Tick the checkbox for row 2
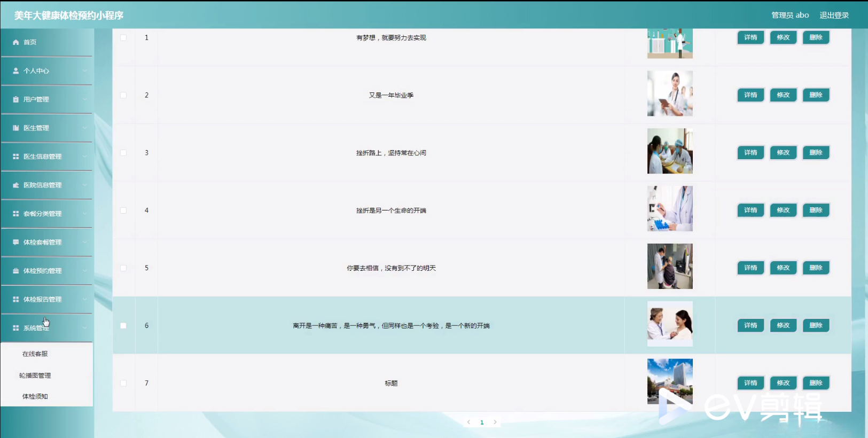The height and width of the screenshot is (438, 868). (x=123, y=95)
